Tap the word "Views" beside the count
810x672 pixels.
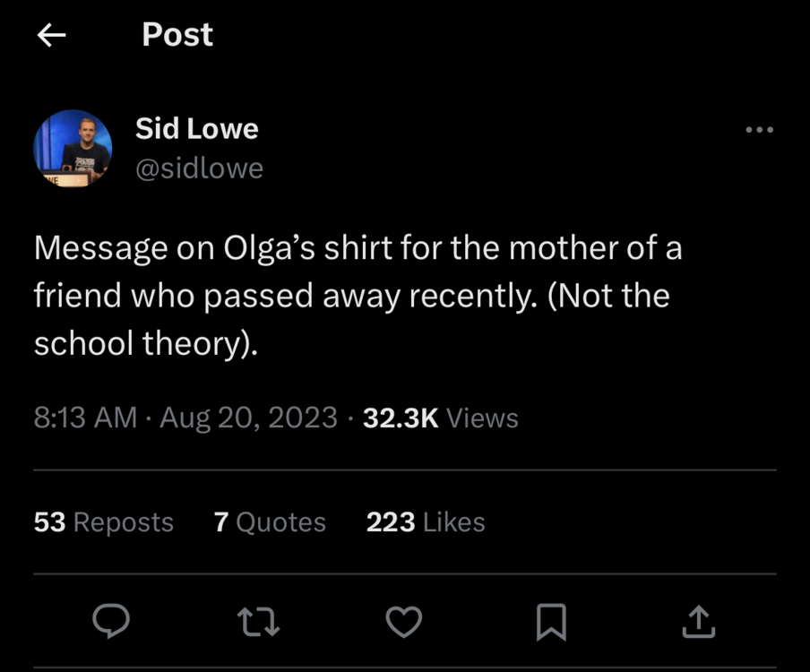[481, 418]
